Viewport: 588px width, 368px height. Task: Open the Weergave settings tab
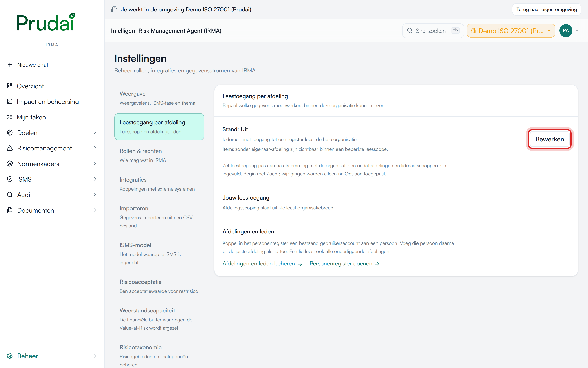(x=159, y=98)
